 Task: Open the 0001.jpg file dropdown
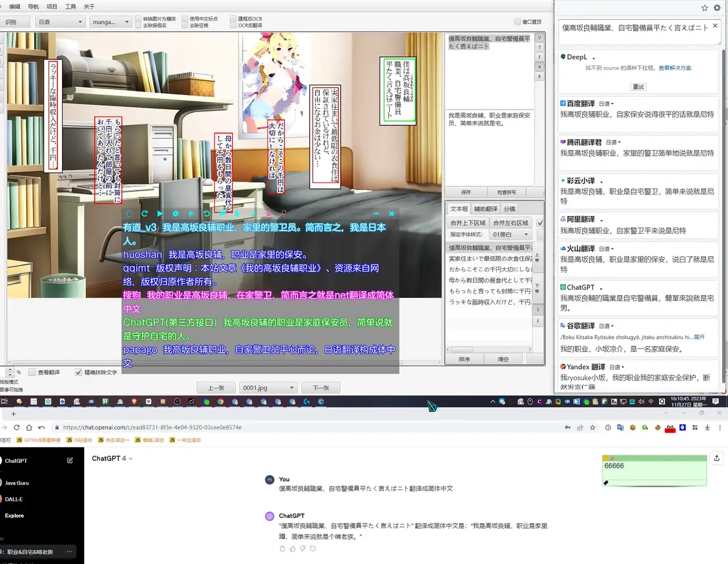click(x=268, y=388)
